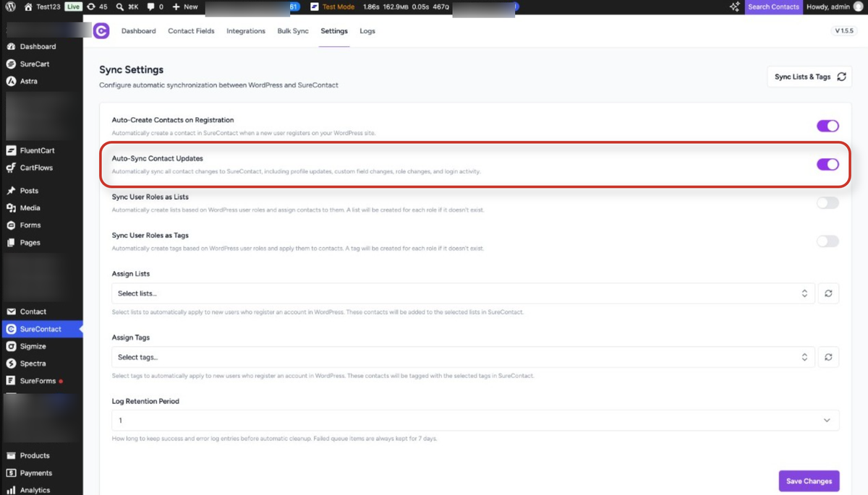Click the home icon beside Test123
This screenshot has height=495, width=868.
[28, 7]
